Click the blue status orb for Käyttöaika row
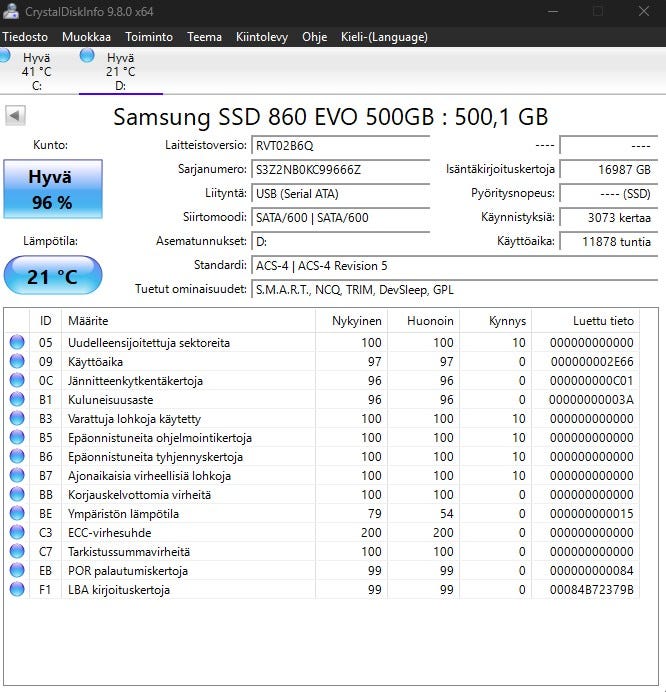 click(17, 362)
